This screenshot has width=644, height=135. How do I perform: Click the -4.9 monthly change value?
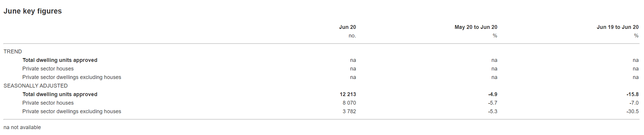(x=492, y=94)
